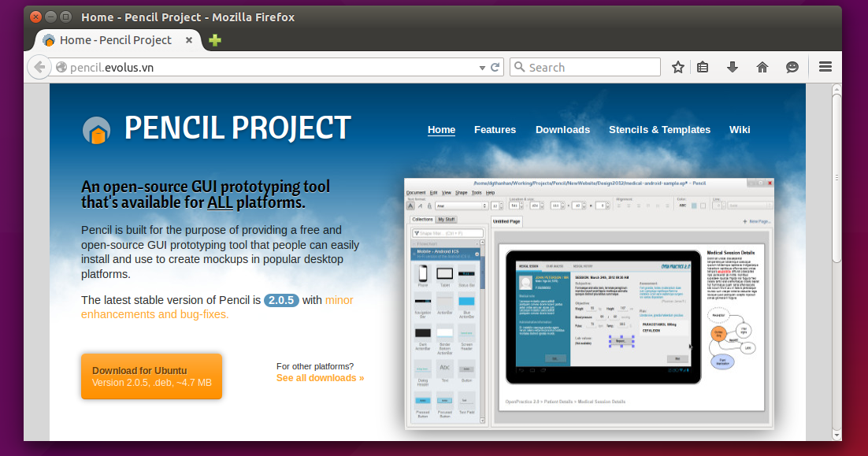The image size is (868, 456).
Task: Follow the 'minor enhancements and bug-fixes' link
Action: [x=217, y=307]
